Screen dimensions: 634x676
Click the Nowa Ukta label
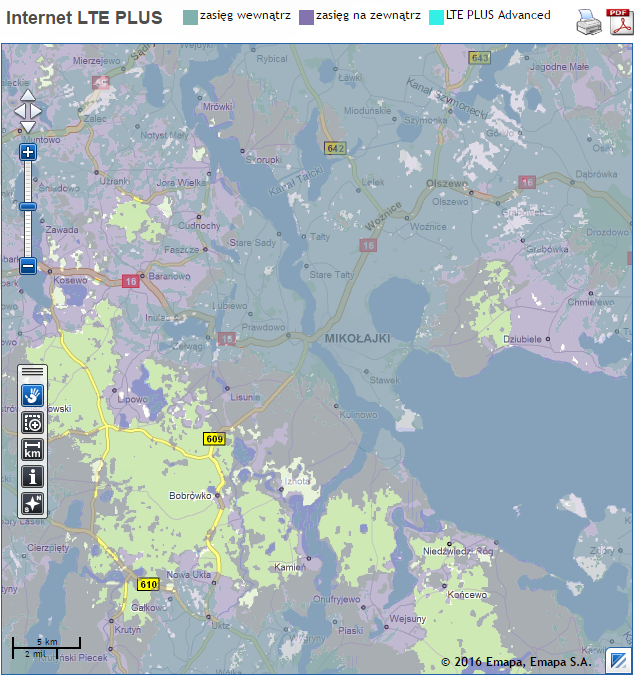coord(189,575)
